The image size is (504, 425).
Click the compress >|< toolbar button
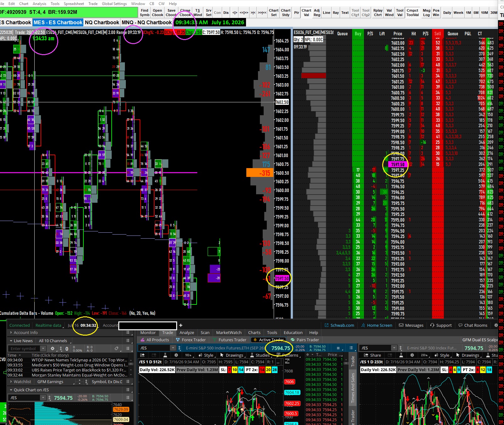(x=253, y=13)
